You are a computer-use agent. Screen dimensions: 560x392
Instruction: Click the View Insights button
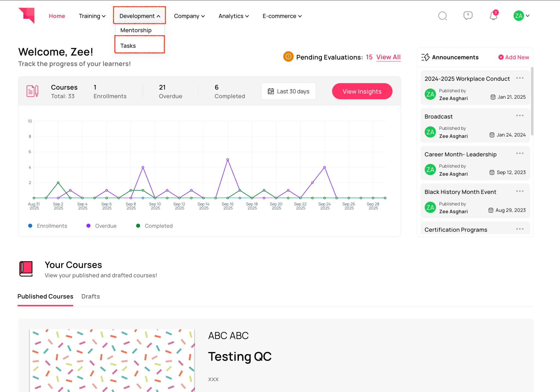[x=362, y=92]
